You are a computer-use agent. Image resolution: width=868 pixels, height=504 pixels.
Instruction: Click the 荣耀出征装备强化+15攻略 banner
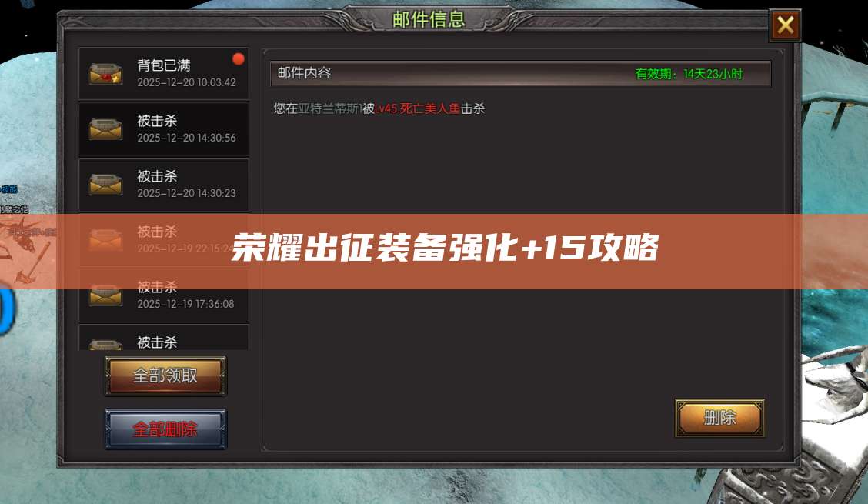445,247
